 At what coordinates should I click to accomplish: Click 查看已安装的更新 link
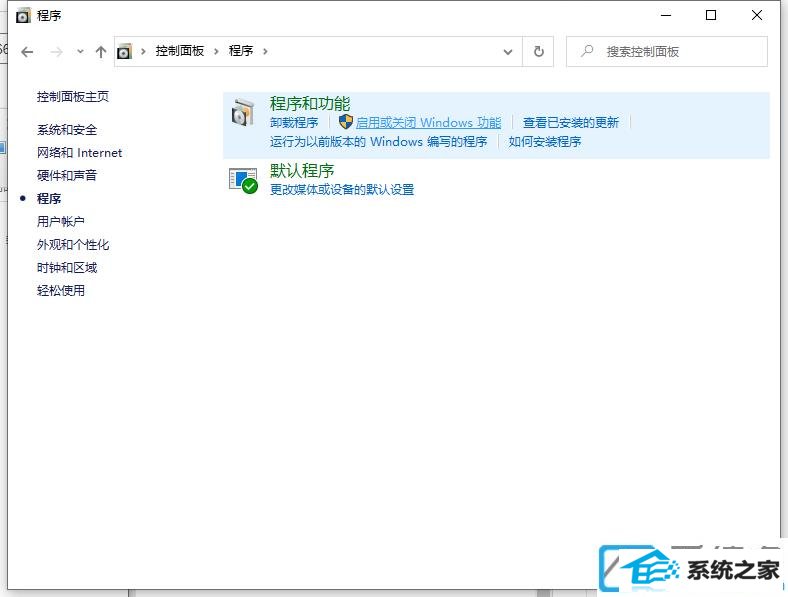570,123
